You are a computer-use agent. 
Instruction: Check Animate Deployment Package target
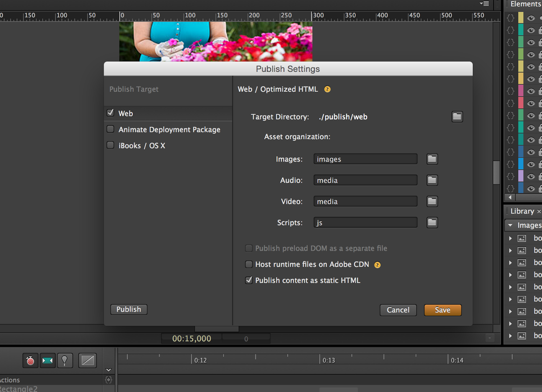click(110, 129)
